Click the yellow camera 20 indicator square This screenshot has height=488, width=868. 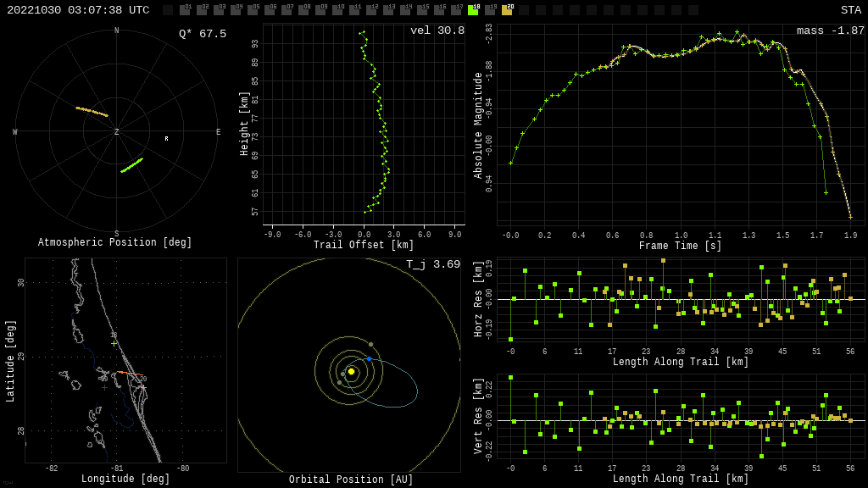(x=507, y=10)
